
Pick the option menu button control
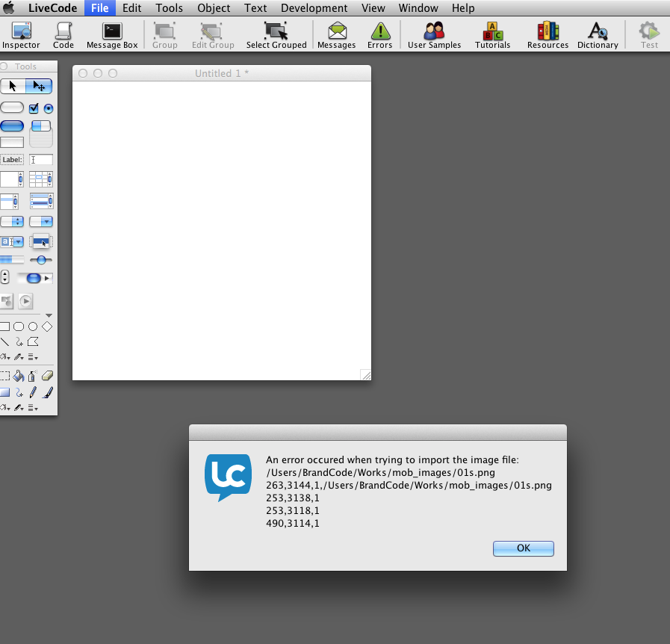point(12,221)
